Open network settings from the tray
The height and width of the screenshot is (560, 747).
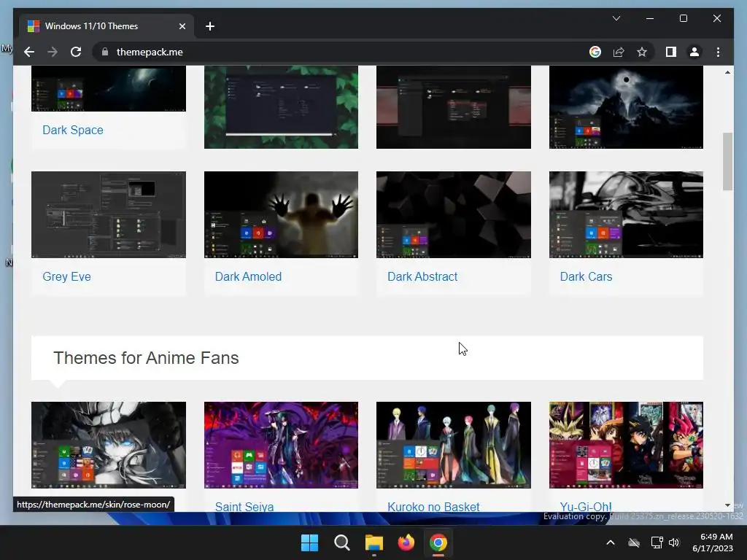coord(657,542)
